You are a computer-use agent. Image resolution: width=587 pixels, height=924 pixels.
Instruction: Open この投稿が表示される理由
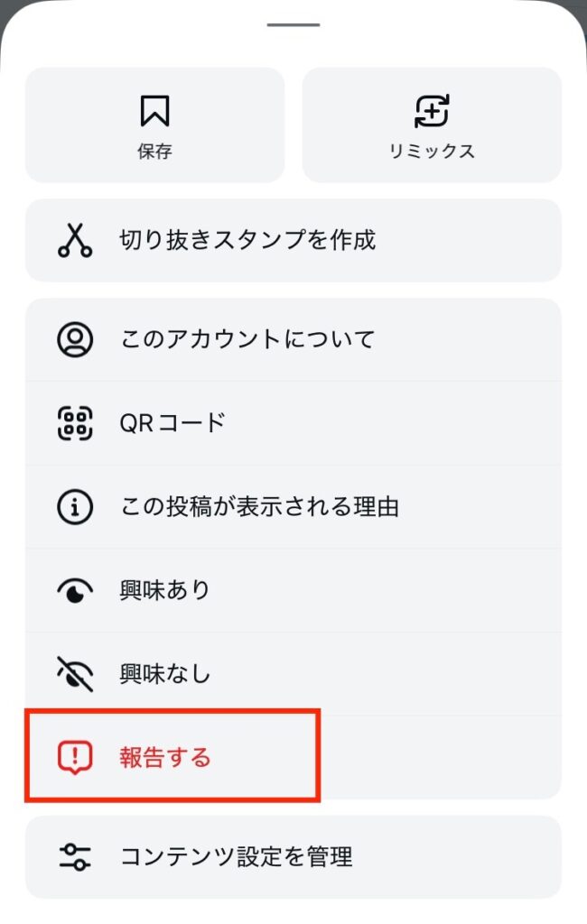260,507
